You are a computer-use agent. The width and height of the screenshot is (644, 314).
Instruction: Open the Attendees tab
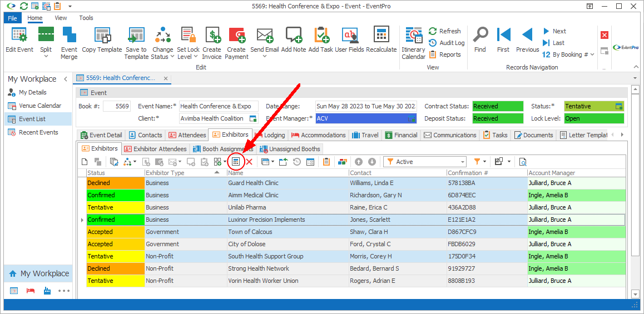187,134
